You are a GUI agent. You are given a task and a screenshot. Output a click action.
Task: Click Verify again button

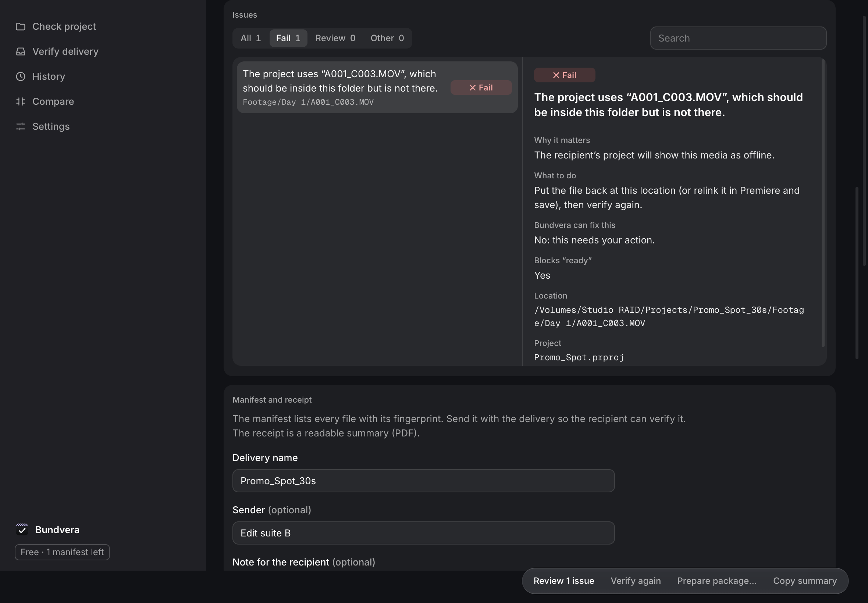point(636,581)
